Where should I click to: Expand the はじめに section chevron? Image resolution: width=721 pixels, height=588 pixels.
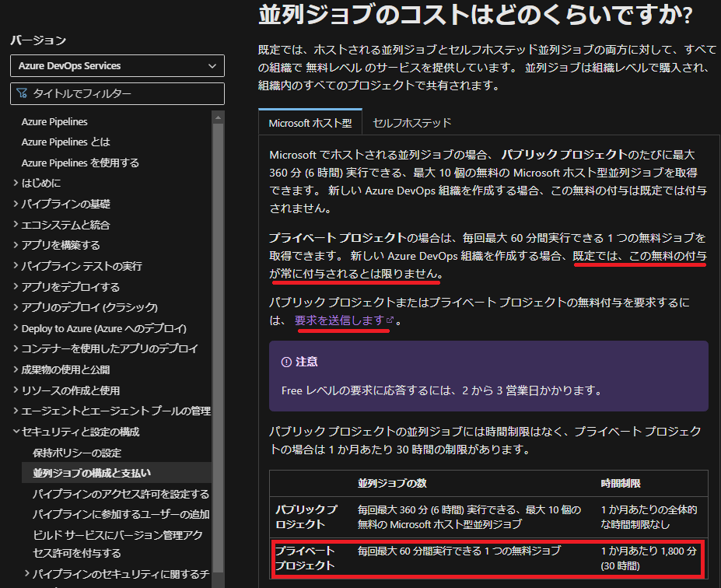pos(16,183)
